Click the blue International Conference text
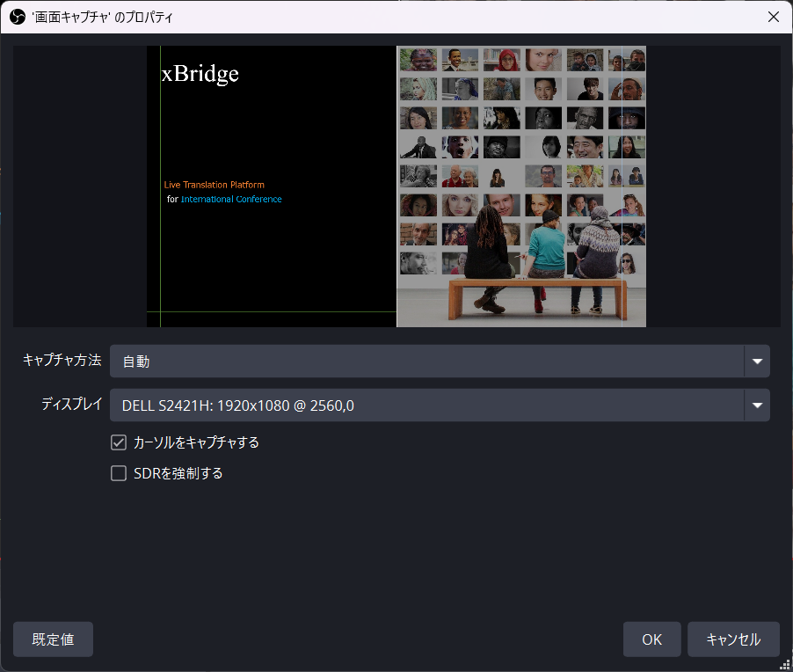 [x=231, y=199]
